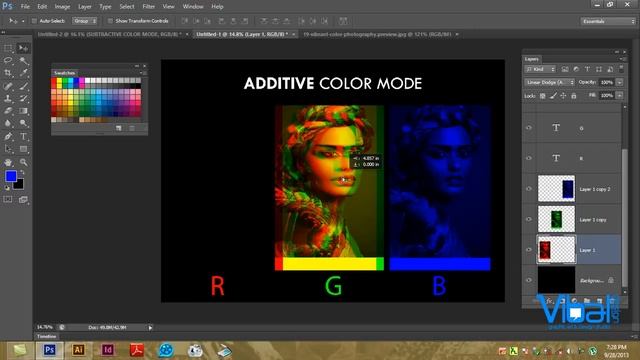Create new swatch in Swatches panel
Image resolution: width=640 pixels, height=360 pixels.
(x=119, y=128)
